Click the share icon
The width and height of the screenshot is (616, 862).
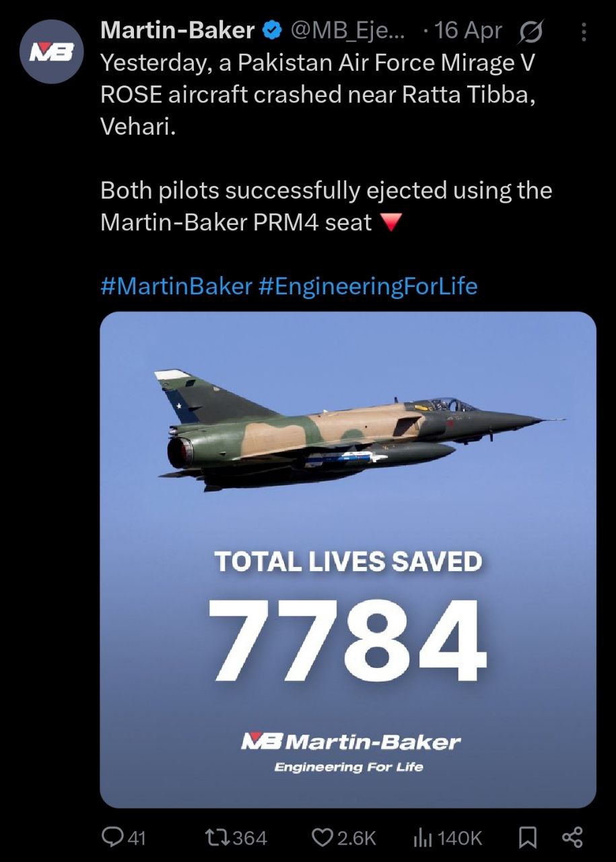[572, 837]
